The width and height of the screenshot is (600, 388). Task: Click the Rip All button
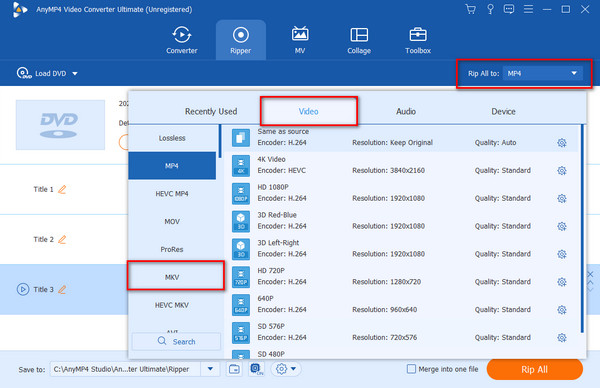(534, 370)
